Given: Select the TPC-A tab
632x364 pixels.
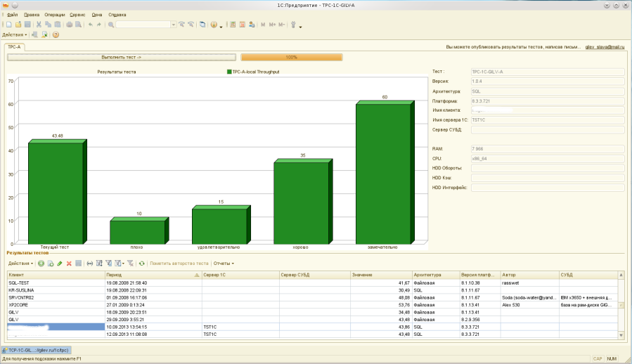Looking at the screenshot, I should (x=14, y=47).
